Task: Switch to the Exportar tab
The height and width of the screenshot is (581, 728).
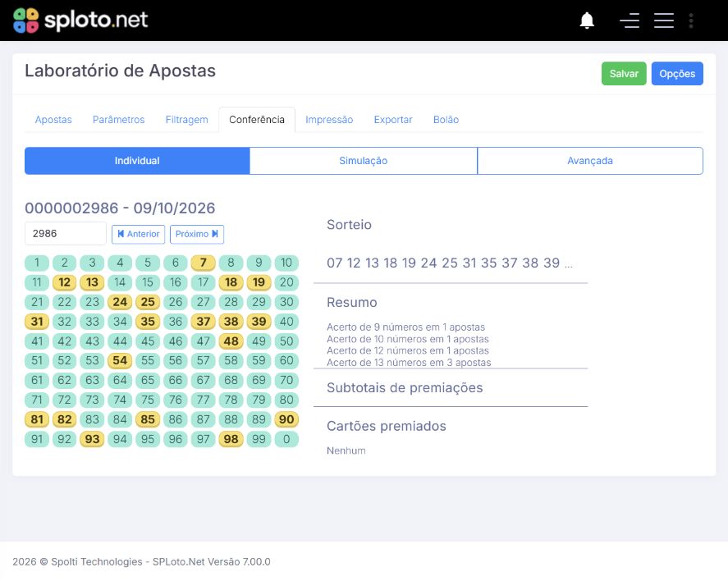Action: coord(393,120)
